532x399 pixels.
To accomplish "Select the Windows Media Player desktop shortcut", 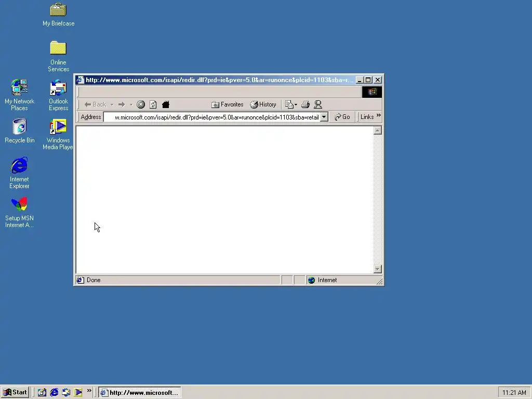I will [x=58, y=135].
